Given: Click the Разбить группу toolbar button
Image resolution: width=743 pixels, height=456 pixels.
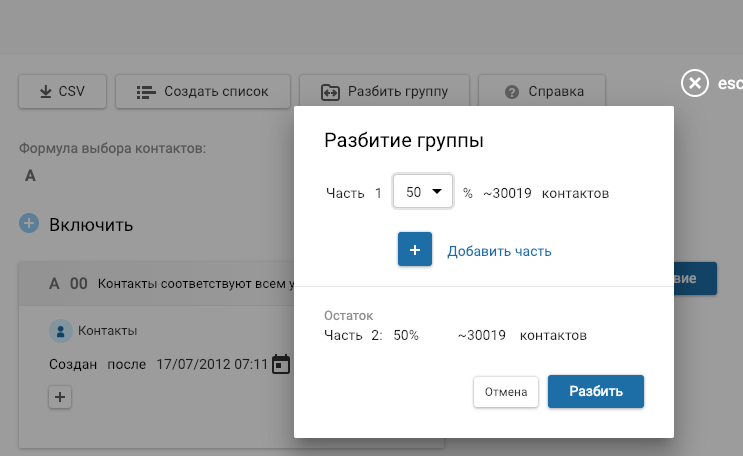Looking at the screenshot, I should 384,92.
